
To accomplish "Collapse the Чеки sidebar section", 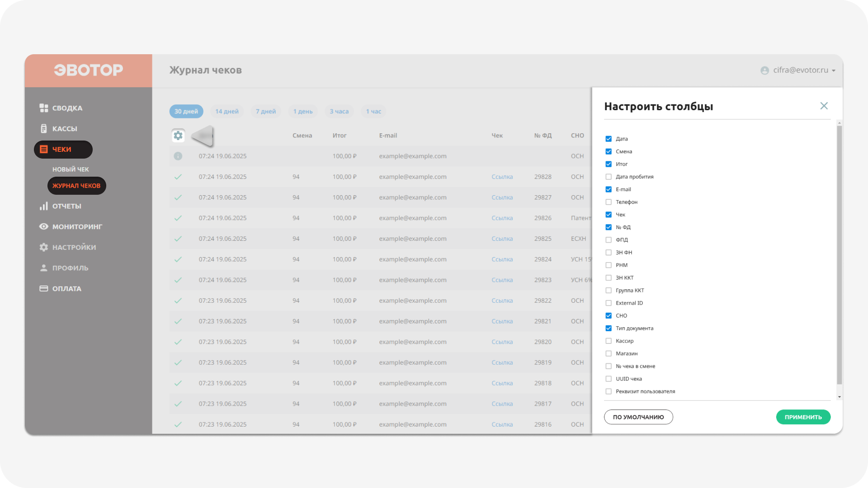I will [x=63, y=150].
